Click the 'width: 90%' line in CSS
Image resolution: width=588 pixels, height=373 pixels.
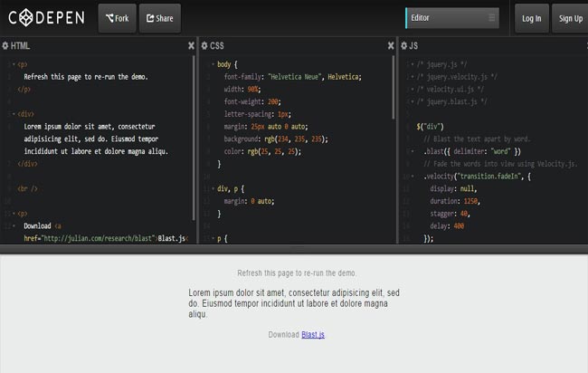pos(242,90)
